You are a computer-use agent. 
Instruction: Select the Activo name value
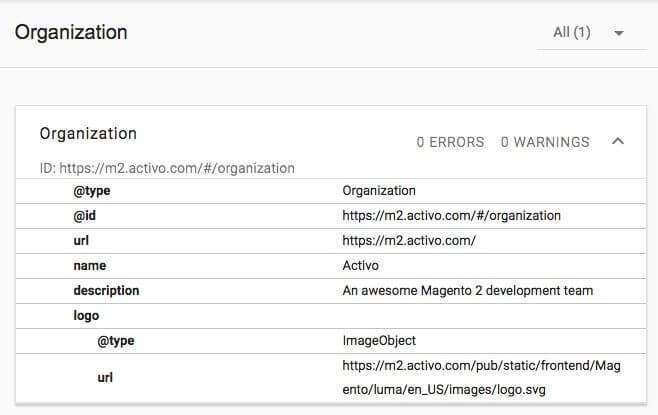(360, 266)
